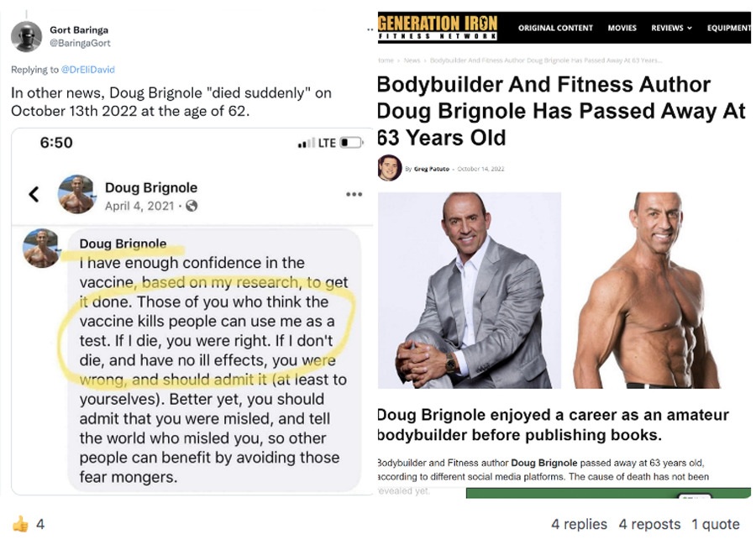Screen dimensions: 756x545
Task: Open the @BaringaGort handle link
Action: (80, 43)
